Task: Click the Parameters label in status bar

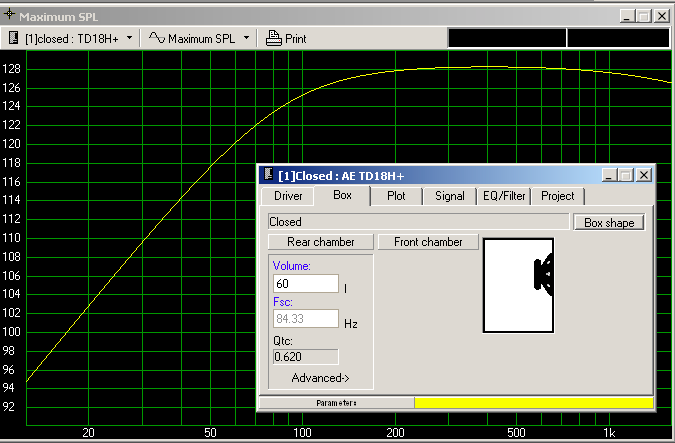Action: (336, 403)
